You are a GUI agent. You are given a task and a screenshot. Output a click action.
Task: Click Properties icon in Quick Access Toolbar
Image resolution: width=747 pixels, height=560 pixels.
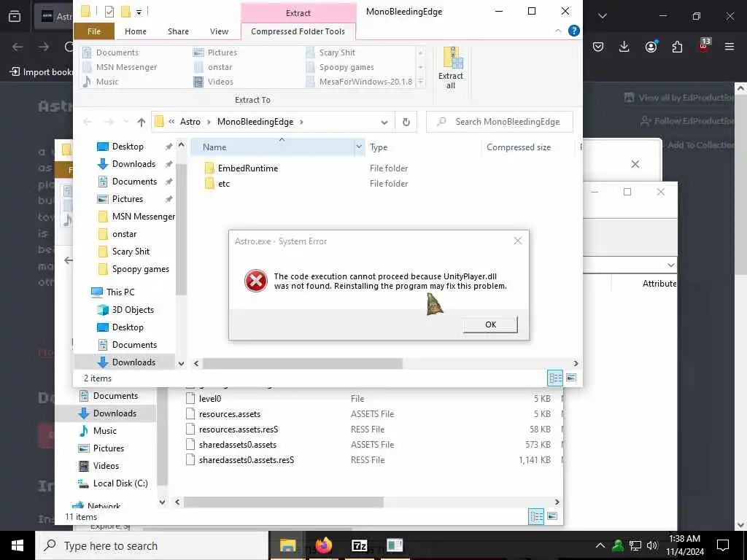pos(109,12)
